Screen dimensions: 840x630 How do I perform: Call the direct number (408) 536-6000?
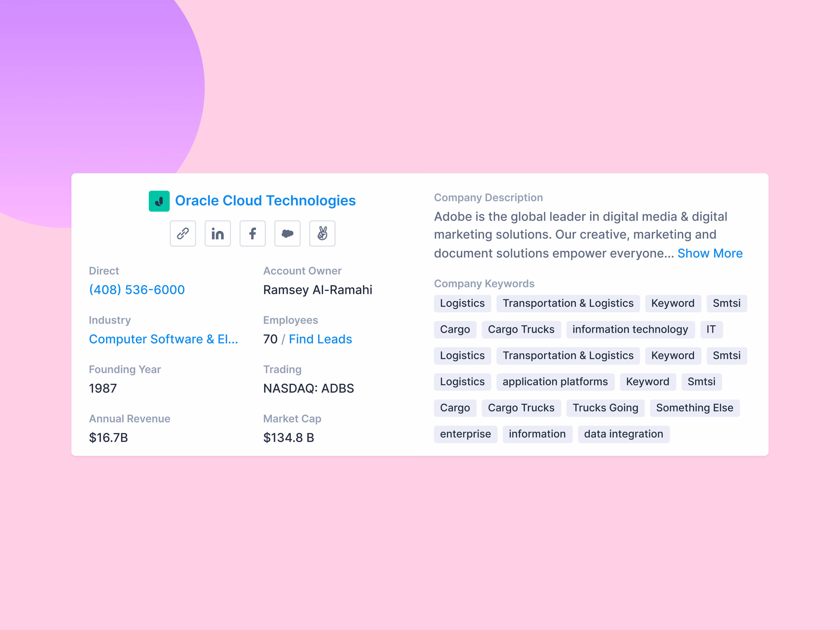[x=137, y=290]
